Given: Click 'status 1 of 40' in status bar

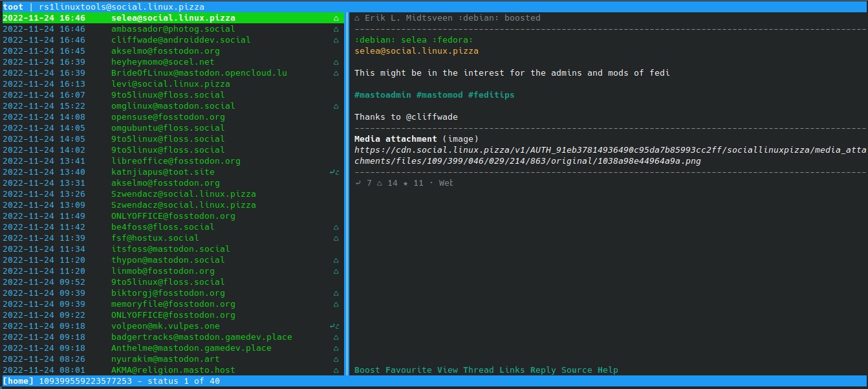Looking at the screenshot, I should [x=184, y=382].
